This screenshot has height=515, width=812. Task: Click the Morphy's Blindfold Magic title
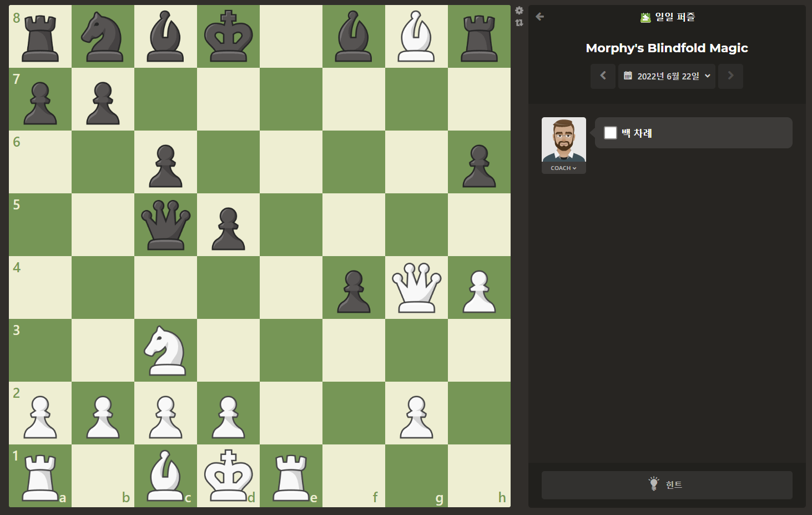667,48
